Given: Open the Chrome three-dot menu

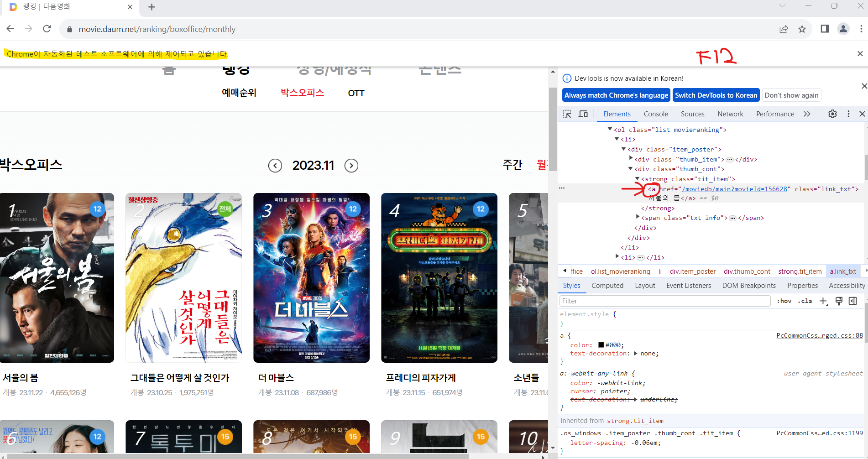Looking at the screenshot, I should tap(861, 29).
